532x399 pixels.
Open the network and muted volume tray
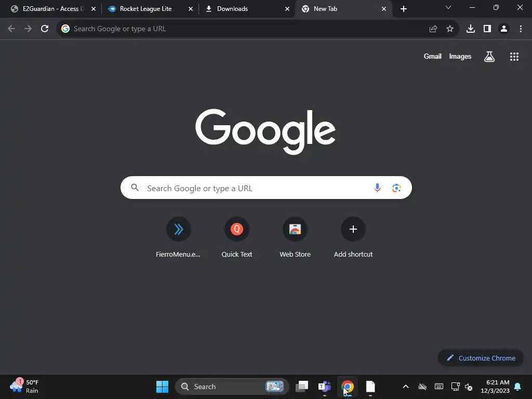462,387
